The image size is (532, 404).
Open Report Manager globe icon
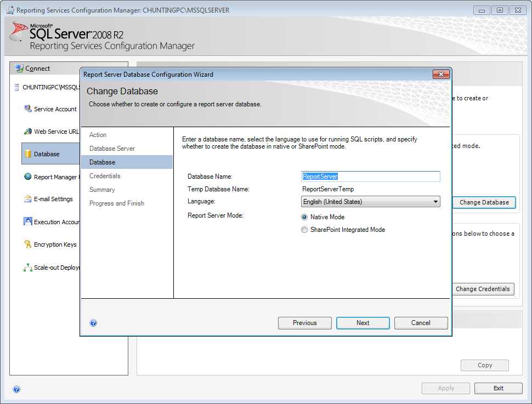pyautogui.click(x=28, y=177)
